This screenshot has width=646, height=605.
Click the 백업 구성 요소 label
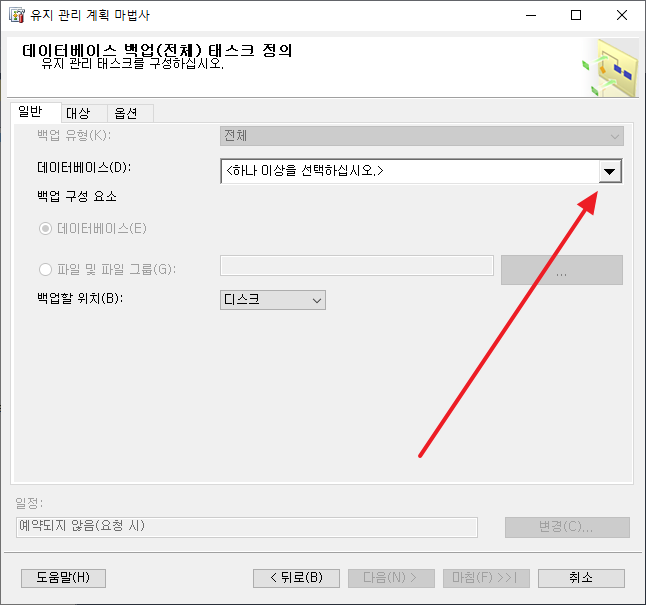coord(77,197)
